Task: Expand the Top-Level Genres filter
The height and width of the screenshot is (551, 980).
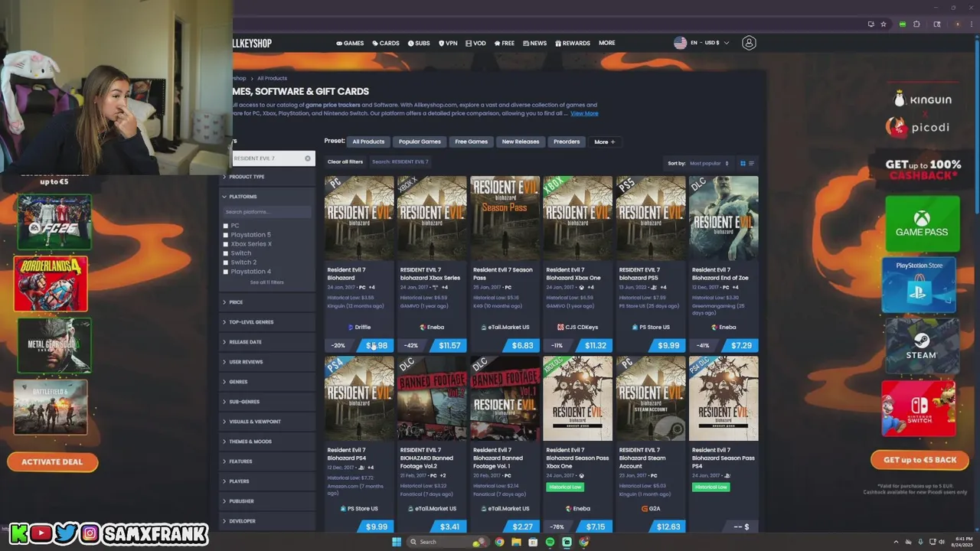Action: tap(267, 322)
